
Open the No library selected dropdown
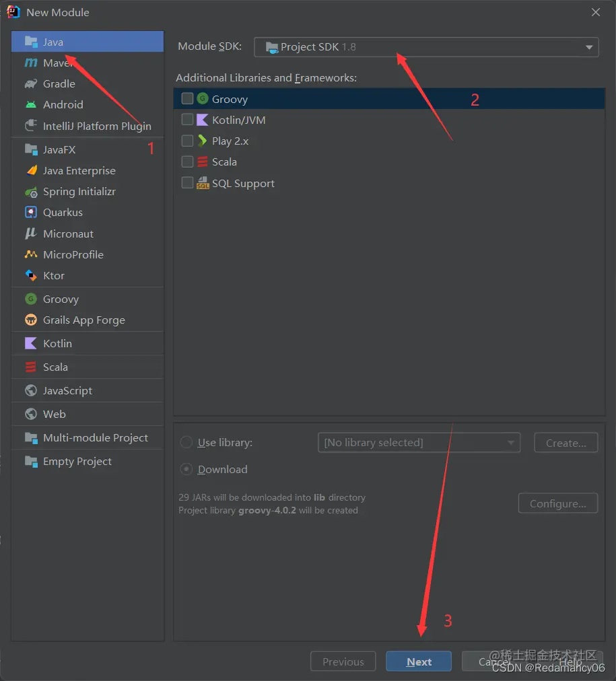(419, 443)
